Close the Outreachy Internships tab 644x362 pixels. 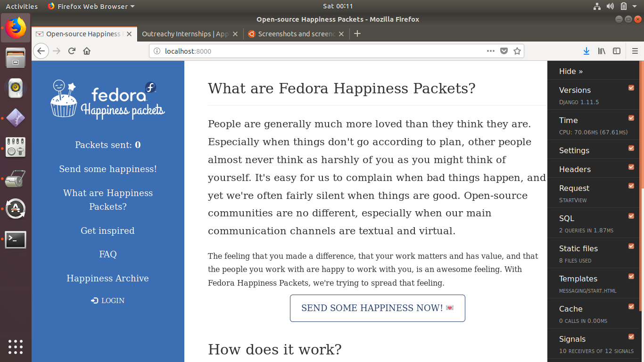[x=236, y=34]
